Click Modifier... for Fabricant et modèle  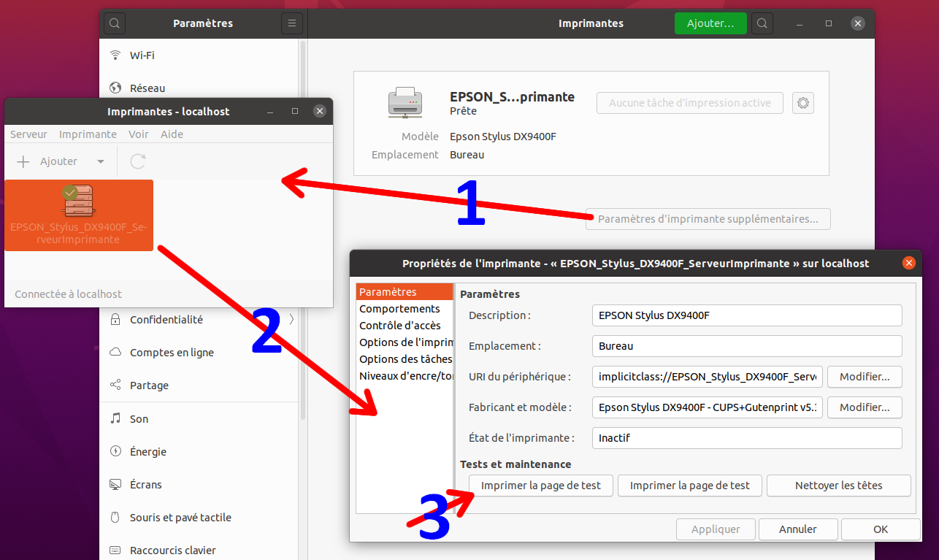(x=865, y=407)
